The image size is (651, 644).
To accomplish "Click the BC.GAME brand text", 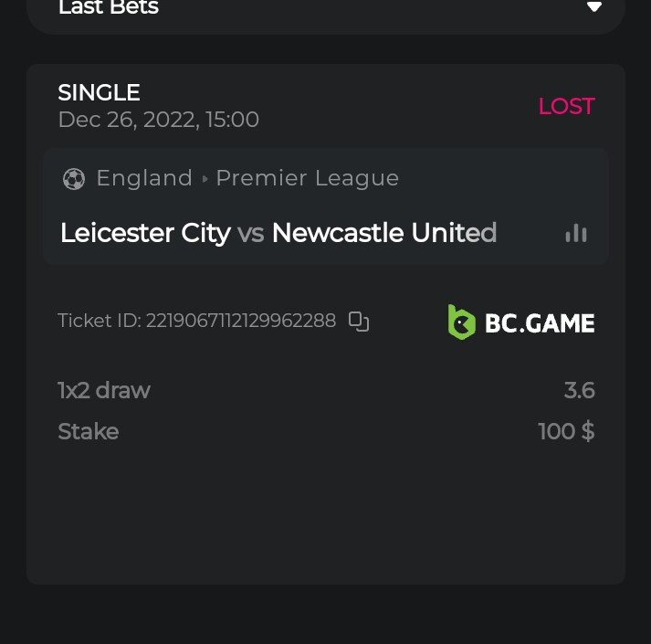I will [540, 322].
